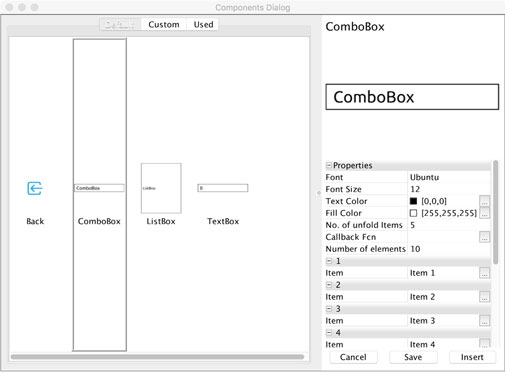Click the empty Callback Fcn value field

click(443, 237)
